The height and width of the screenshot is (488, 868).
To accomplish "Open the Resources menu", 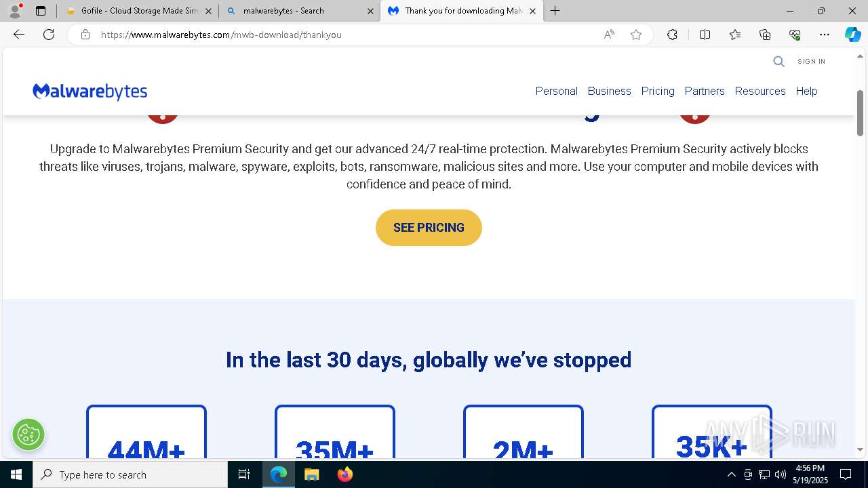I will pos(760,91).
